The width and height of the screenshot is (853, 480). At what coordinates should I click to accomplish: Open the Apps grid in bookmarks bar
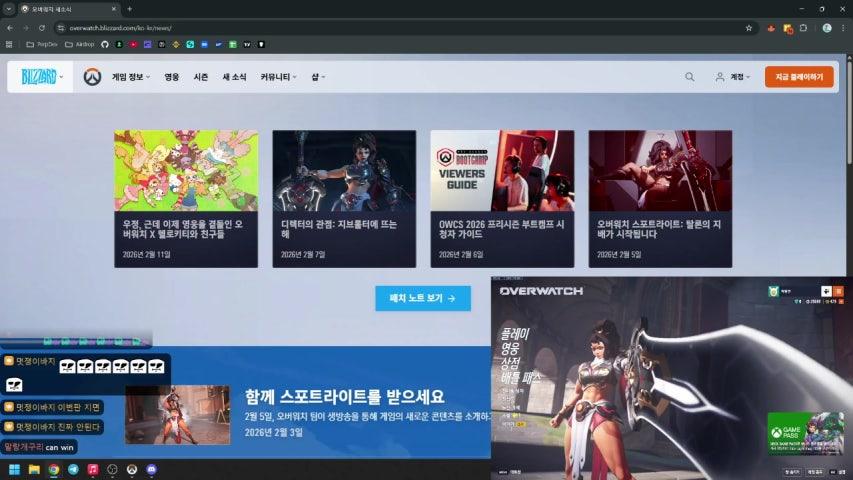point(9,45)
